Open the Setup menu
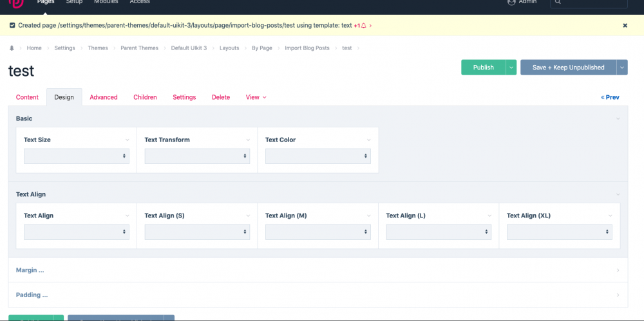The image size is (644, 321). tap(74, 2)
